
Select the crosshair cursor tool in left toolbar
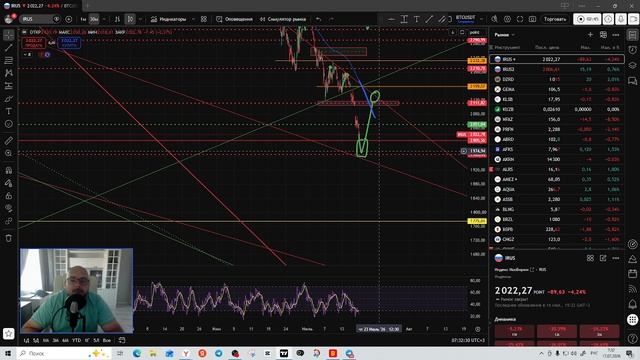tap(9, 35)
